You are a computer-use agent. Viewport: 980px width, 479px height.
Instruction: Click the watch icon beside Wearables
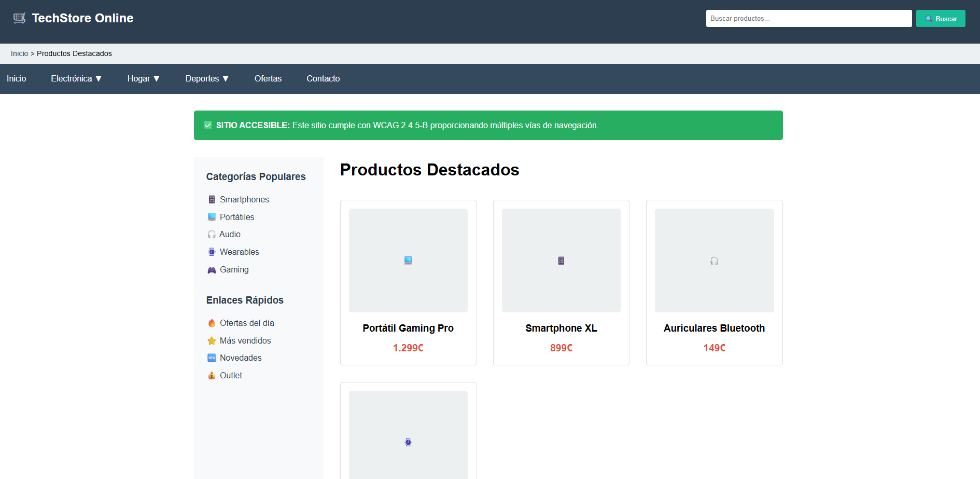(x=212, y=252)
